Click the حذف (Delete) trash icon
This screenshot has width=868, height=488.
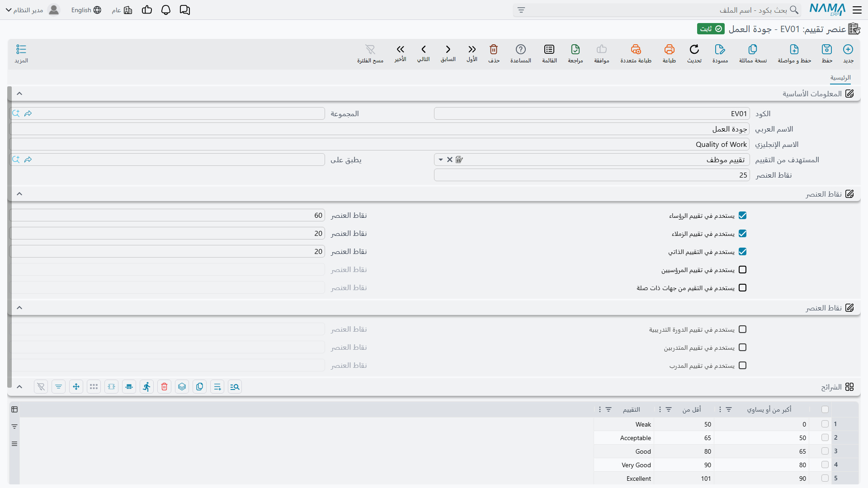coord(494,49)
